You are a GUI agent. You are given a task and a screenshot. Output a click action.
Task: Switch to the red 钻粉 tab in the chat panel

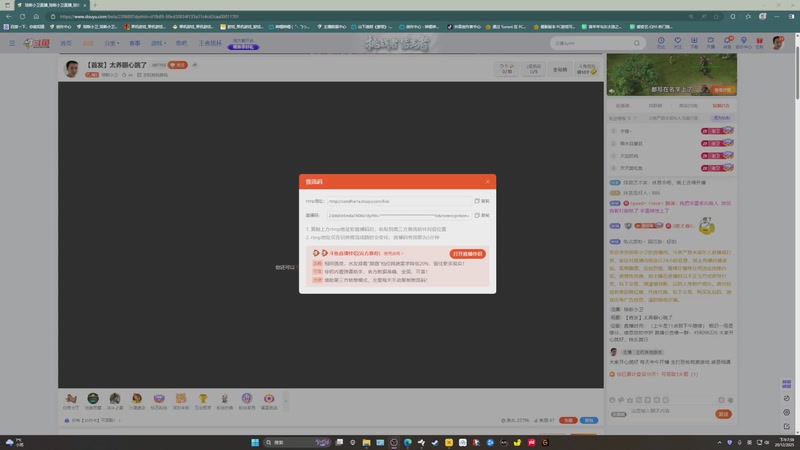coord(720,106)
